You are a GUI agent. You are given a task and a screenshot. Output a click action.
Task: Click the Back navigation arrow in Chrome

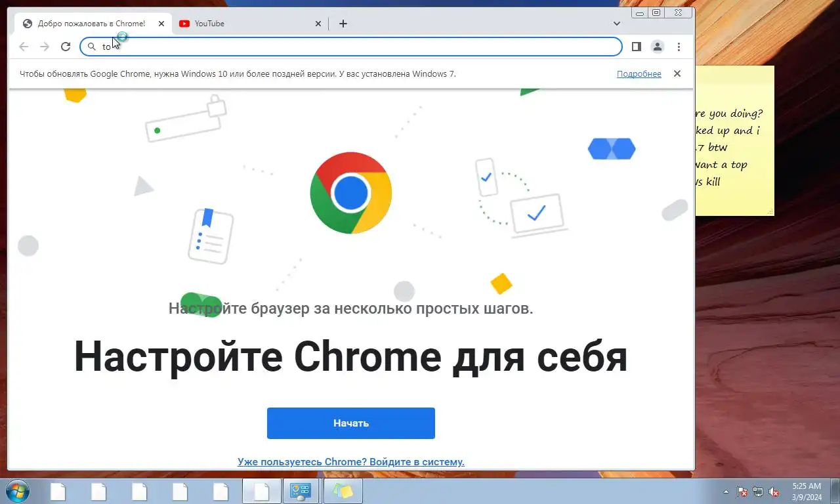[x=24, y=47]
